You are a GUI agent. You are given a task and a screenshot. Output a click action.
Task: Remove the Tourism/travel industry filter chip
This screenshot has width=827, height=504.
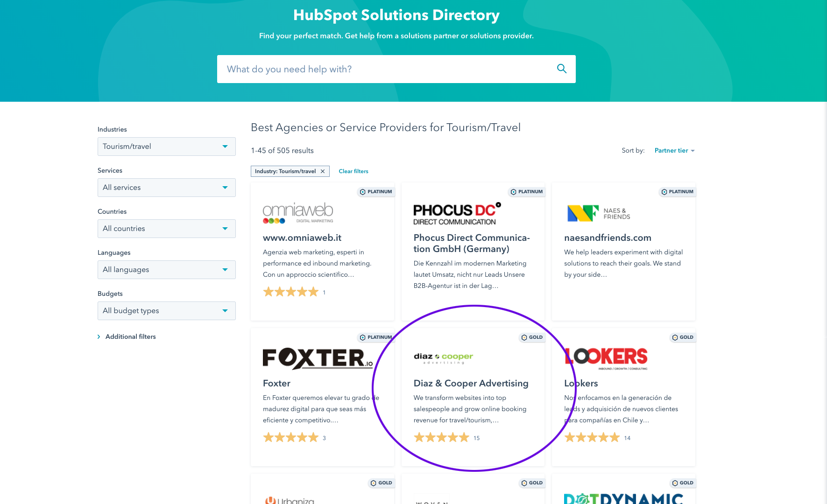click(323, 171)
